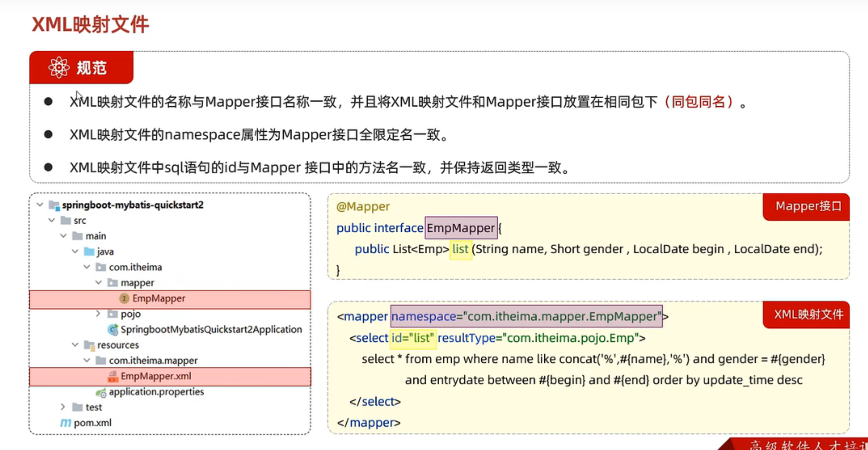
Task: Collapse the springboot-mybatis-quickstart2 project node
Action: tap(40, 205)
